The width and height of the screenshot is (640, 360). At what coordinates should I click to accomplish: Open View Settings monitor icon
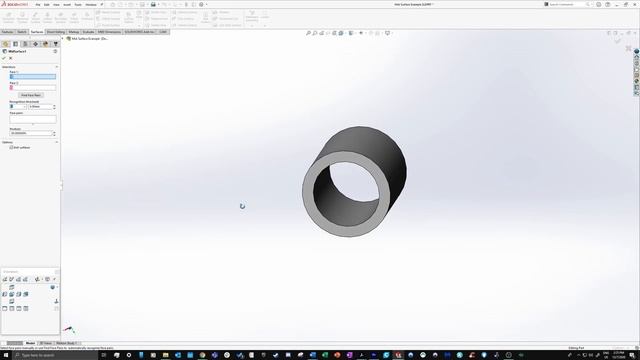pos(387,33)
